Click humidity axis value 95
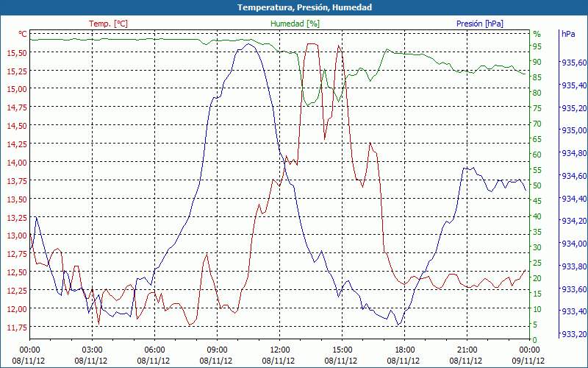Screen dimensions: 588x368 click(537, 46)
